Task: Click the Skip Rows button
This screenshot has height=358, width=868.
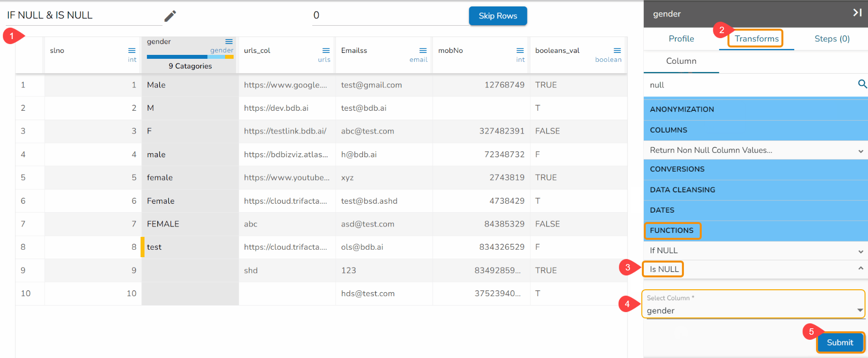Action: pyautogui.click(x=497, y=16)
